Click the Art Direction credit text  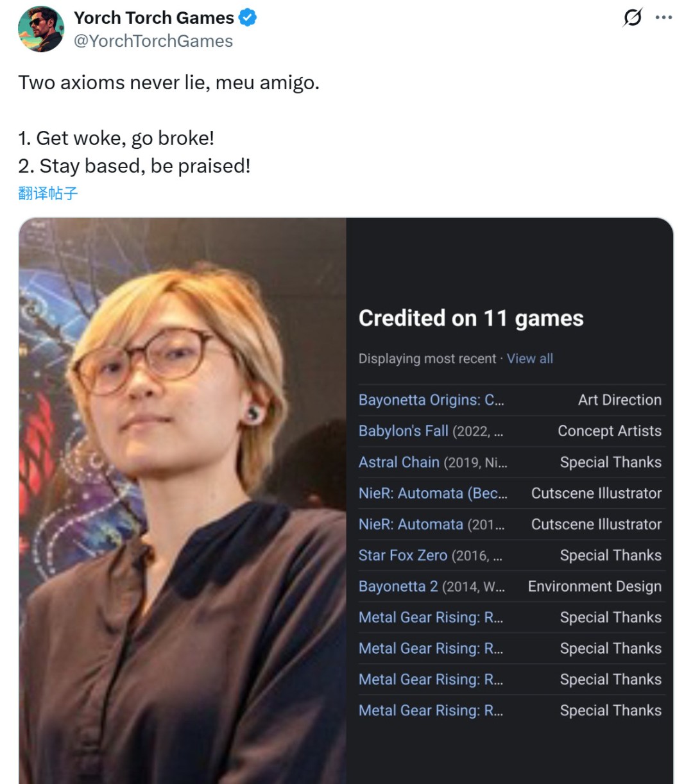(x=619, y=400)
